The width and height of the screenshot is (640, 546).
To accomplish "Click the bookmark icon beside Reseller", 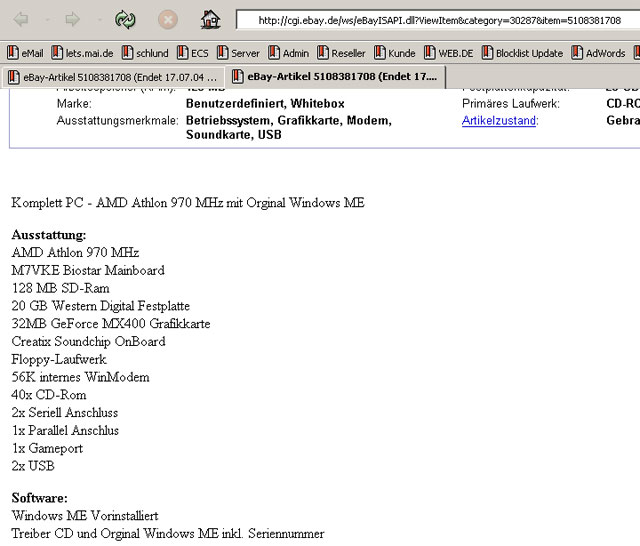I will coord(323,53).
